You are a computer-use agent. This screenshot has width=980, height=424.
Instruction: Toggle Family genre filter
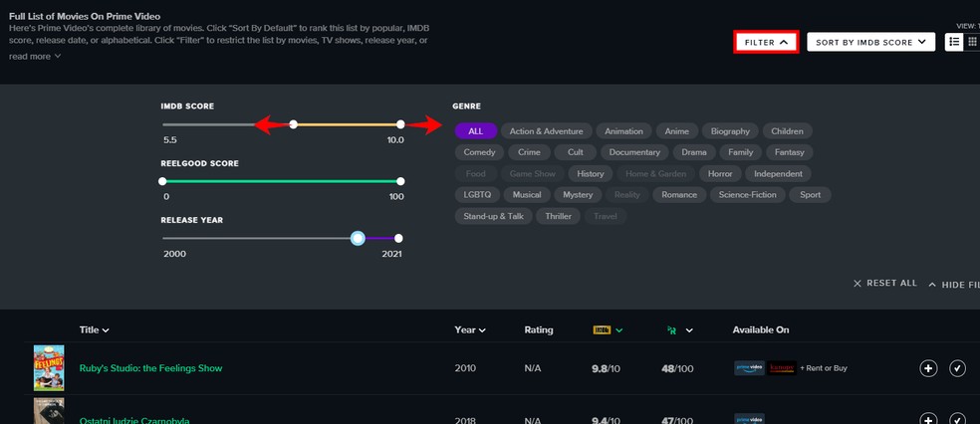[x=741, y=152]
